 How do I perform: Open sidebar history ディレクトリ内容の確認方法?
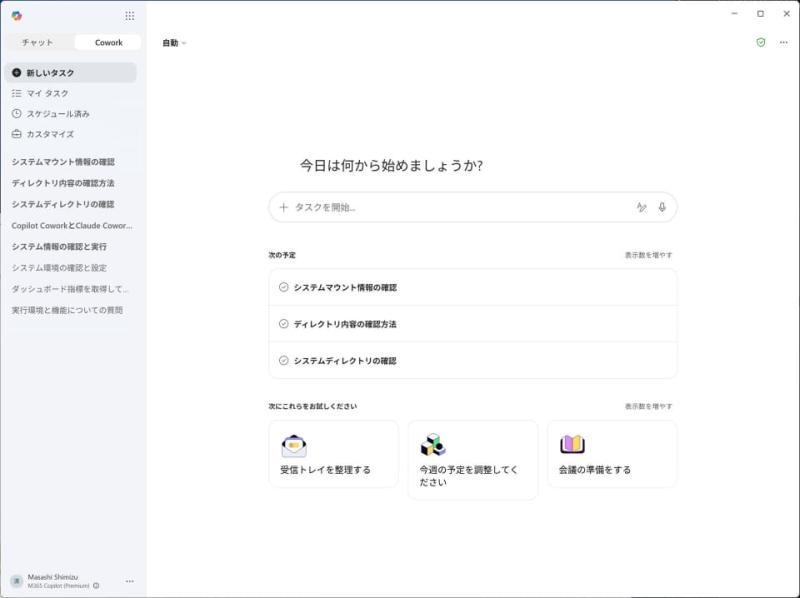tap(63, 183)
